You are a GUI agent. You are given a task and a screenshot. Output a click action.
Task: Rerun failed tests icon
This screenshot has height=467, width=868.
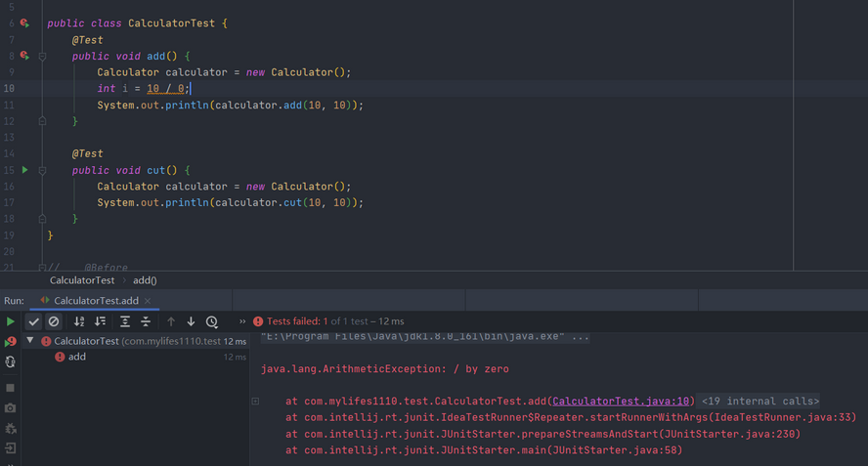click(x=10, y=342)
